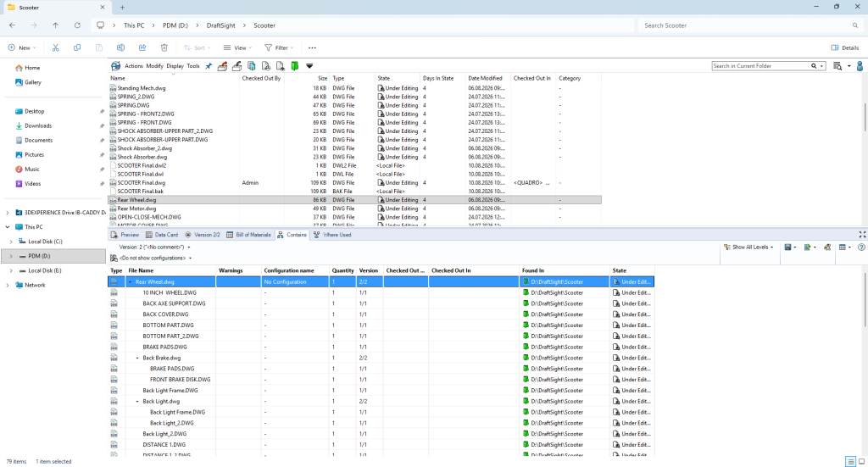Screen dimensions: 868x467
Task: Click the Check In icon with grey arrow
Action: 237,66
